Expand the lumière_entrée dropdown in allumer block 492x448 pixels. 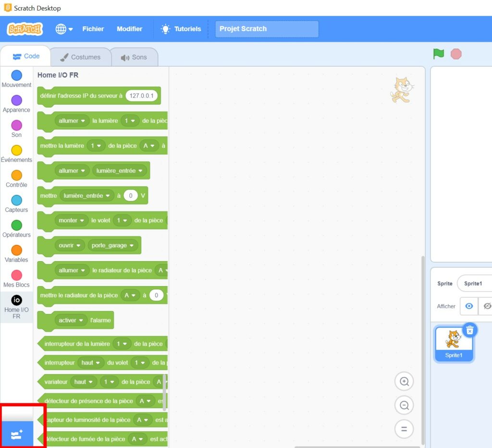pos(120,170)
